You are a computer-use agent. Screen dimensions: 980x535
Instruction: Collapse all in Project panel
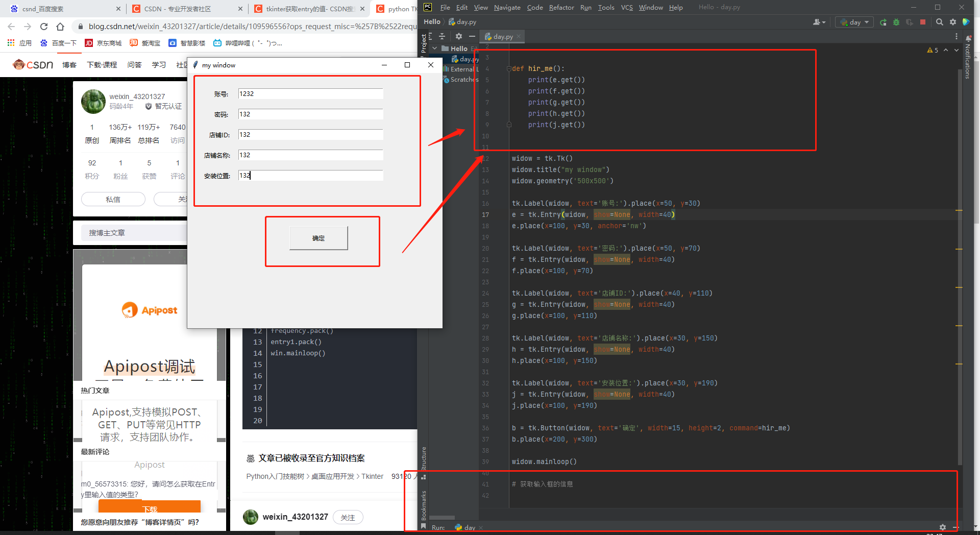click(442, 36)
